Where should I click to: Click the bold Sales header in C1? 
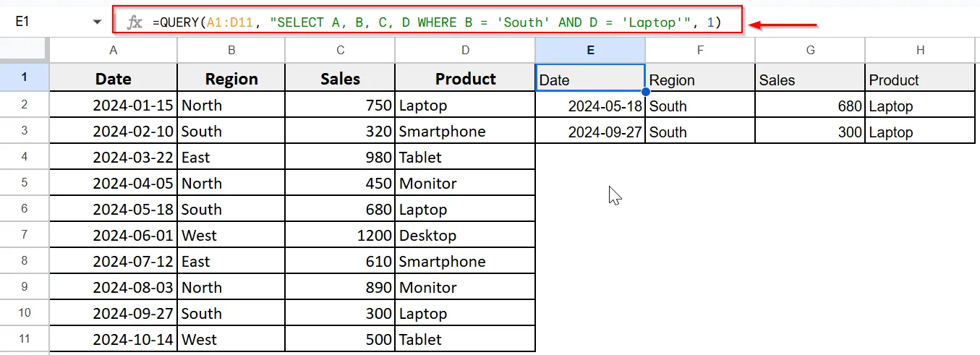[x=340, y=79]
